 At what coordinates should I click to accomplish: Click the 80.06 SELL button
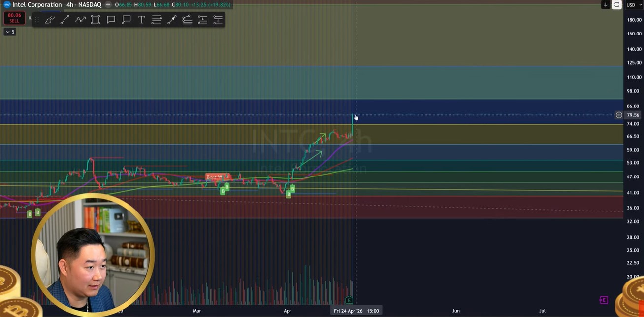14,18
